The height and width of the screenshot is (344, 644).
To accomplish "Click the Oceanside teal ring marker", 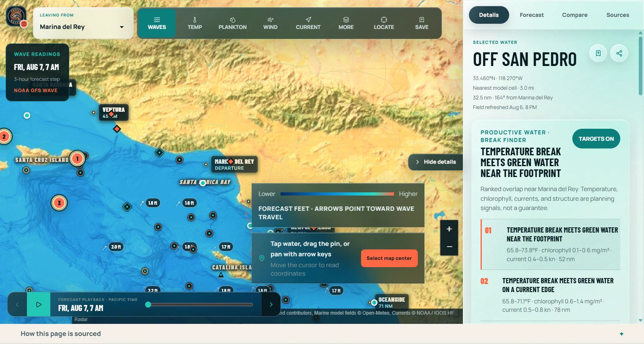I will click(x=374, y=302).
